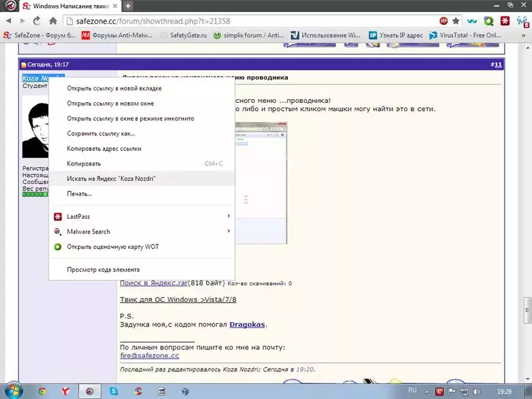Open the network tray icon
This screenshot has width=532, height=399.
pos(464,392)
